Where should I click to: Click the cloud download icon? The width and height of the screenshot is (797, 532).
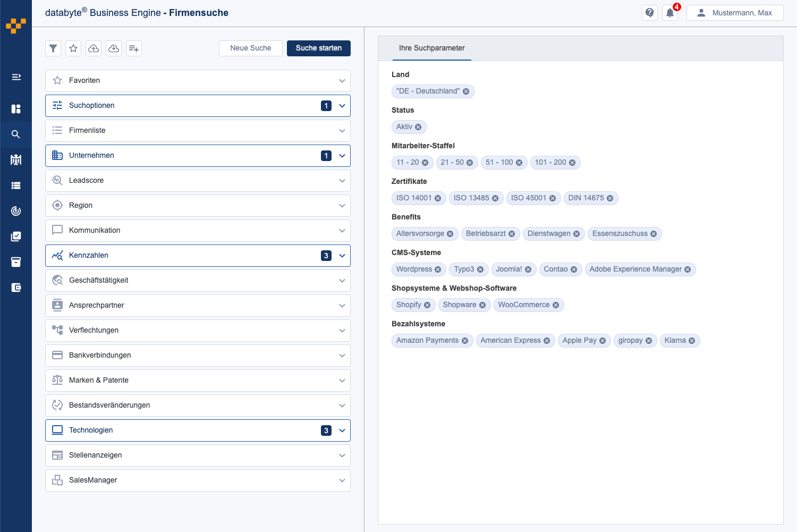click(114, 48)
